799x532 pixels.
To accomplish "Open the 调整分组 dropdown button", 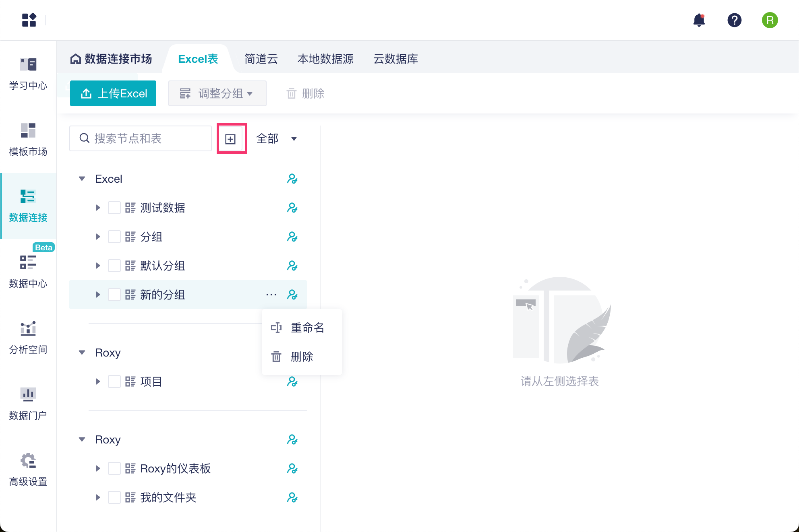I will (x=217, y=93).
